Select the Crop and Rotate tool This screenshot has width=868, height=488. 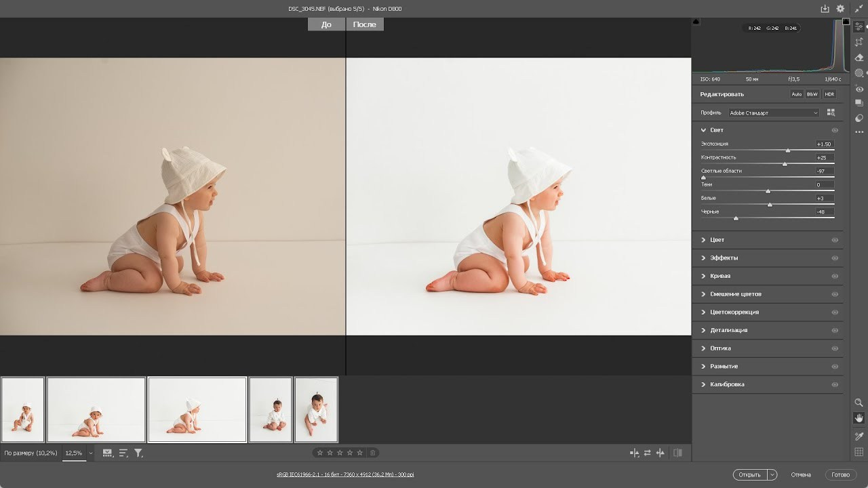click(859, 42)
